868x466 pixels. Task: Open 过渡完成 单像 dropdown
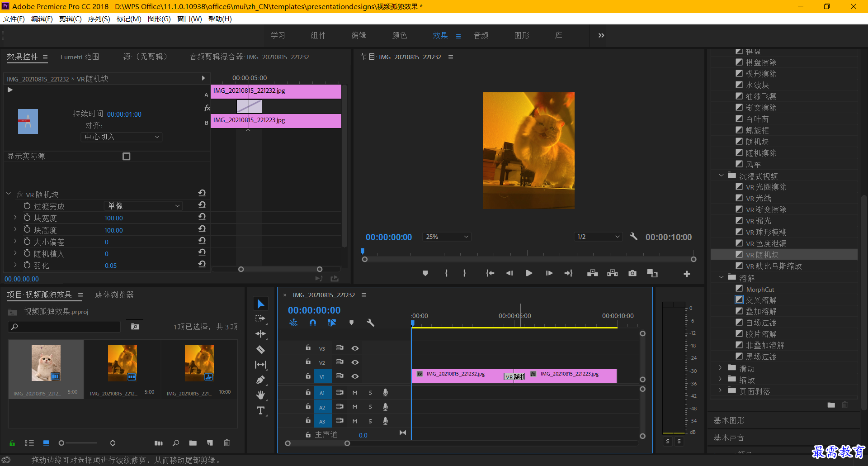click(x=143, y=206)
